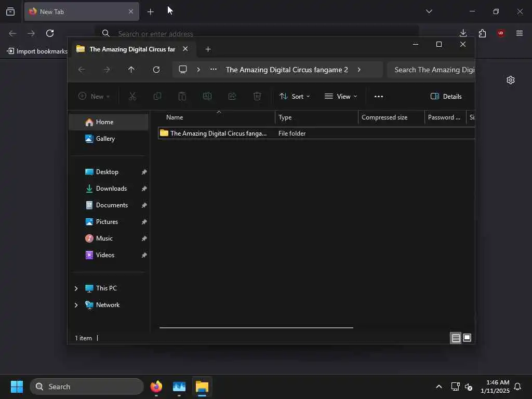532x399 pixels.
Task: Show hidden breadcrumb path ellipsis in address bar
Action: point(214,69)
